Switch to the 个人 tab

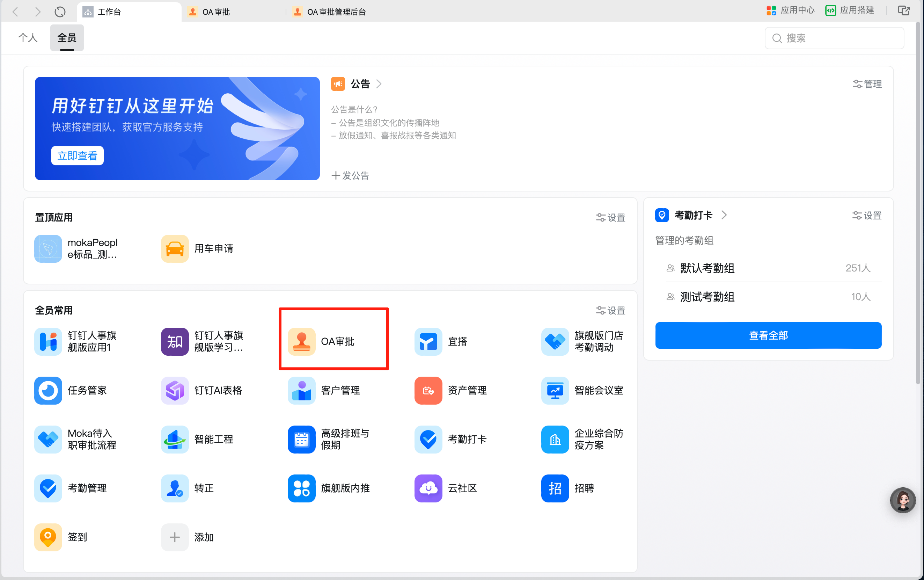click(x=28, y=38)
